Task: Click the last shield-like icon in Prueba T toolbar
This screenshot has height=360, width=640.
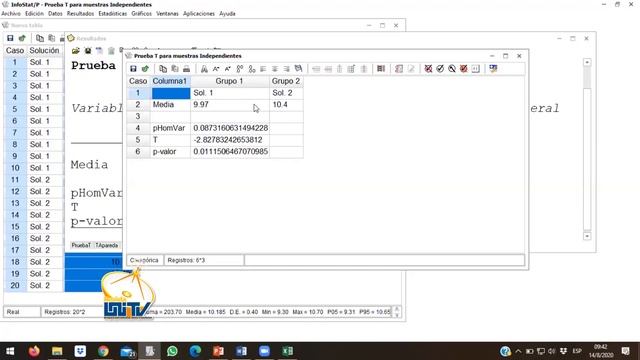Action: [x=493, y=69]
